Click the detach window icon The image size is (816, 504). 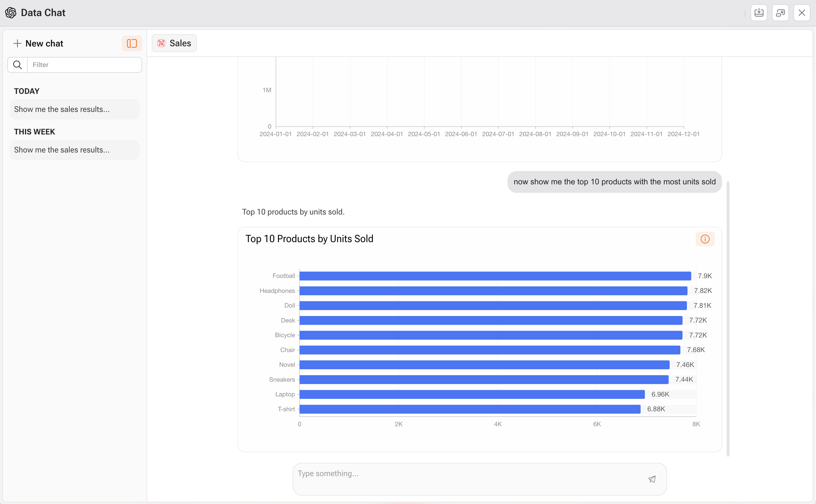pos(780,13)
